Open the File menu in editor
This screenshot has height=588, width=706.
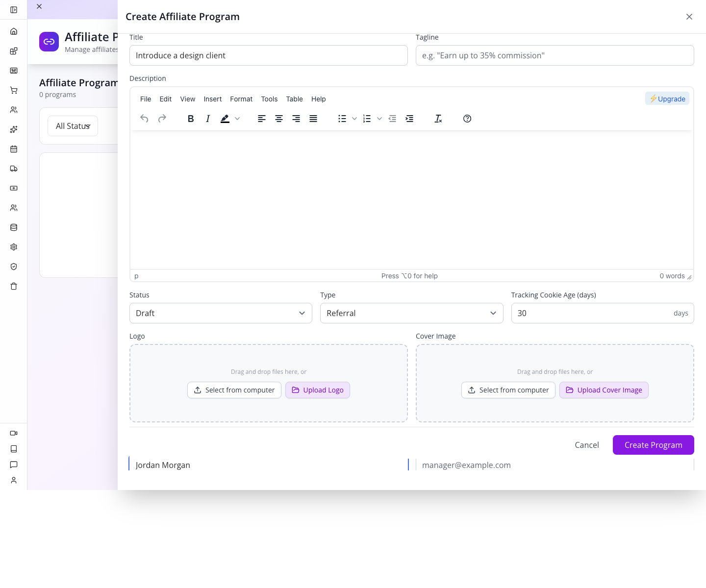pyautogui.click(x=146, y=99)
